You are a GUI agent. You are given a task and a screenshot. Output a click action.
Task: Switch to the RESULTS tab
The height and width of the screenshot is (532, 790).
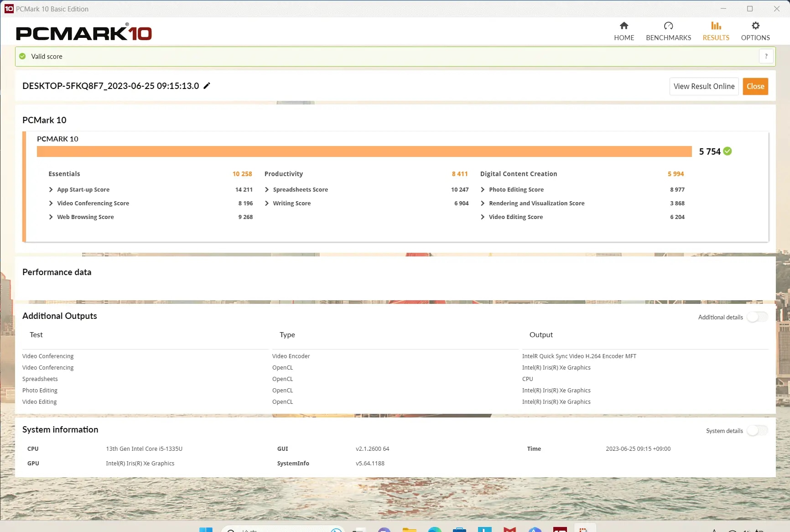716,31
